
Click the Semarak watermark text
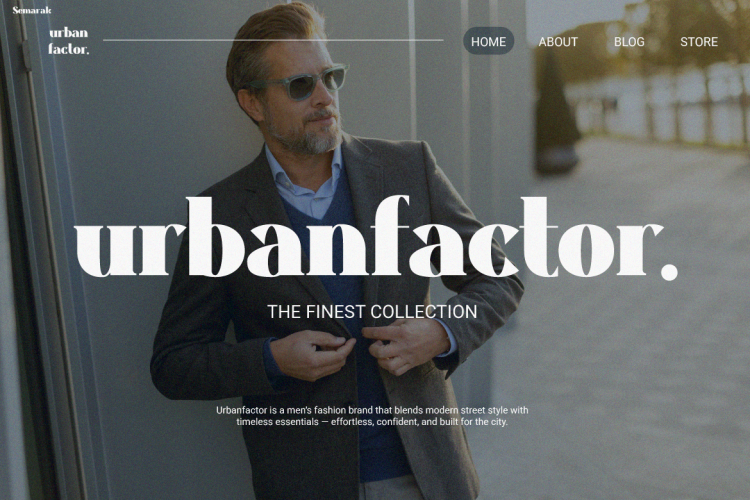point(32,10)
